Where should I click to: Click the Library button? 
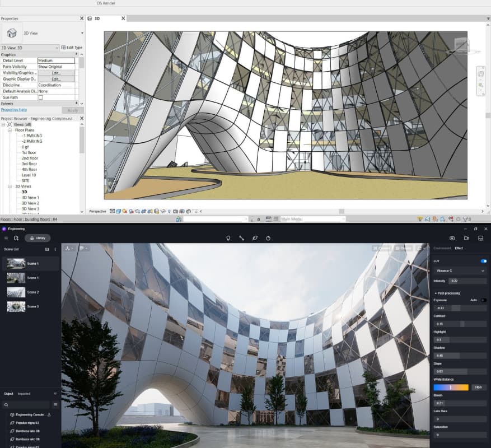(37, 238)
